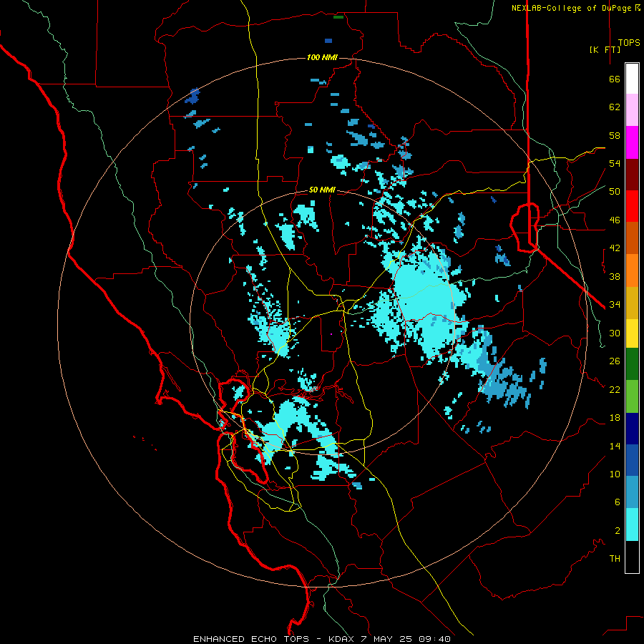Click the magenta swatch in the color scale

[632, 142]
